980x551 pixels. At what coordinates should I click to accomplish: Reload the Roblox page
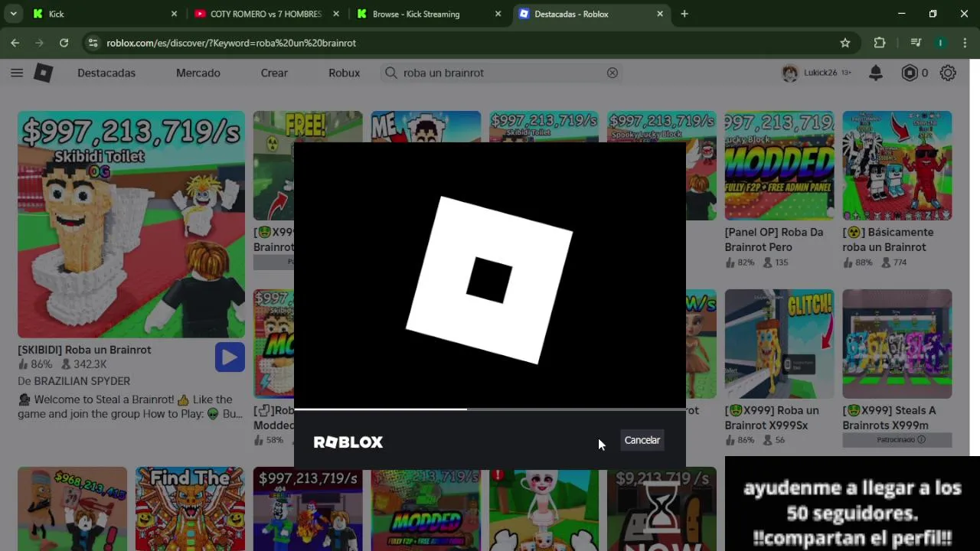(64, 43)
